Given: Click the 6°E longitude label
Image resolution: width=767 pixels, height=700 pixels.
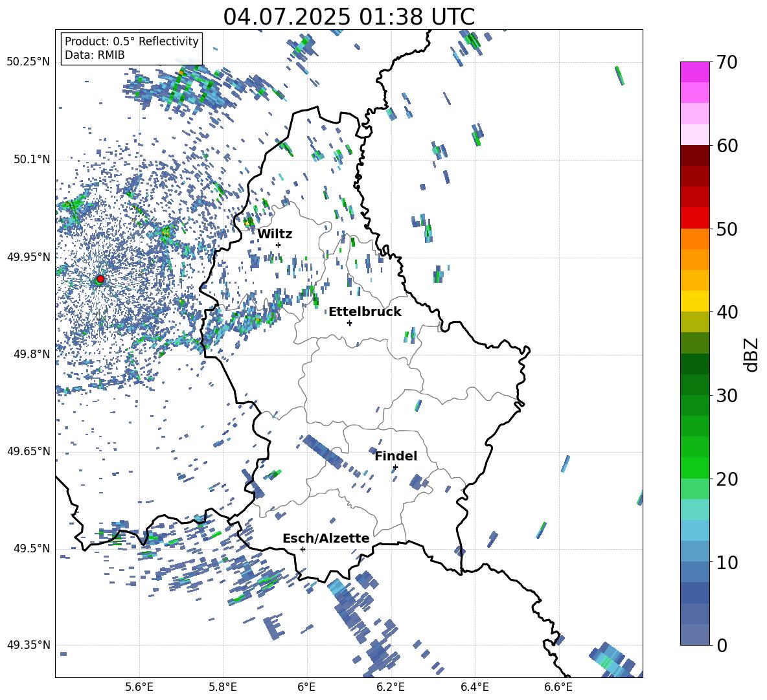Looking at the screenshot, I should pos(306,687).
